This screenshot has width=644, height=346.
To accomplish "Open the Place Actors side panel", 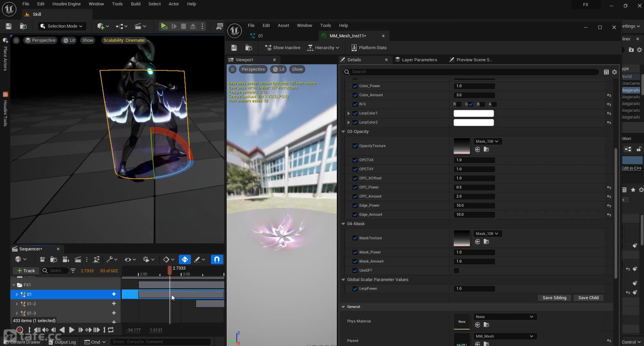I will click(5, 54).
